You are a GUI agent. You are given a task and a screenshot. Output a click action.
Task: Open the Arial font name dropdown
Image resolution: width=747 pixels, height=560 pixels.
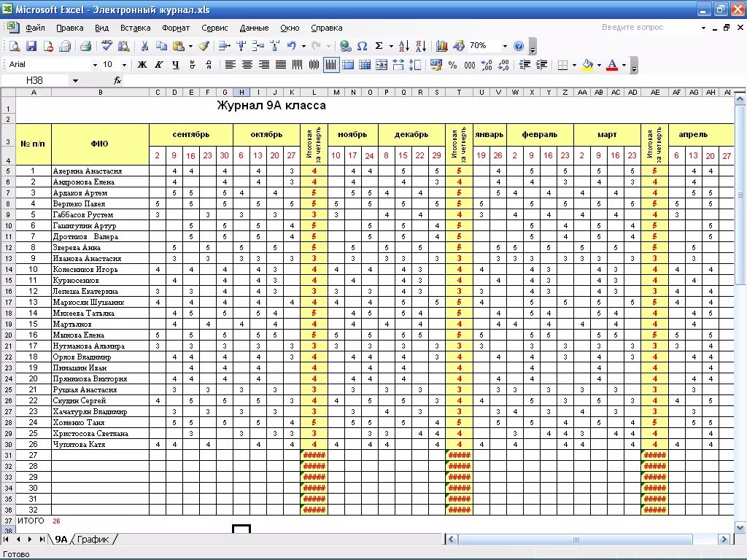point(96,65)
